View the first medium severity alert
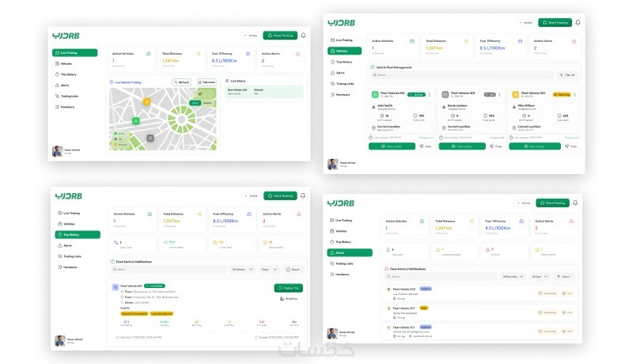The image size is (633, 364). [x=567, y=294]
